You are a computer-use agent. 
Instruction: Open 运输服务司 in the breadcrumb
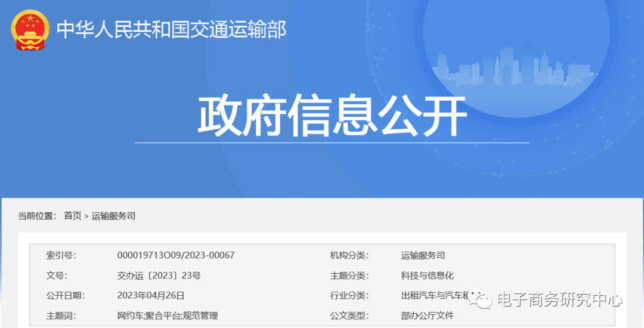click(x=113, y=216)
